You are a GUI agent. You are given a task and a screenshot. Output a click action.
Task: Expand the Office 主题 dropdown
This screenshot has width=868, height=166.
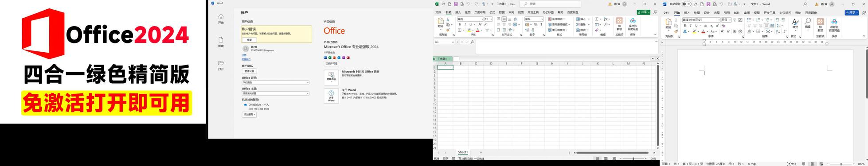pos(275,93)
